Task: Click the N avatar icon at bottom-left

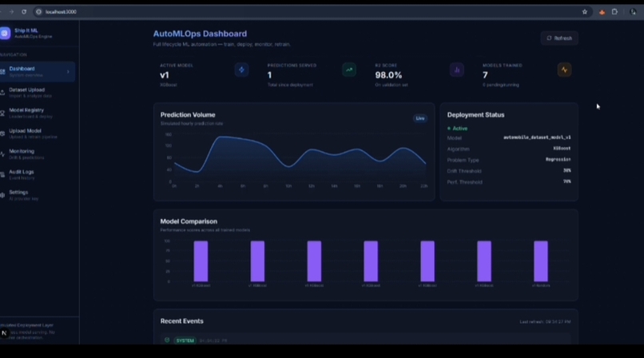Action: [4, 333]
